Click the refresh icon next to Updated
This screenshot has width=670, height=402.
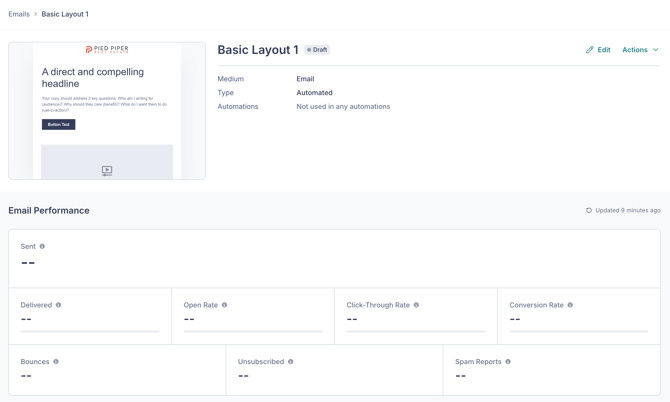tap(589, 211)
